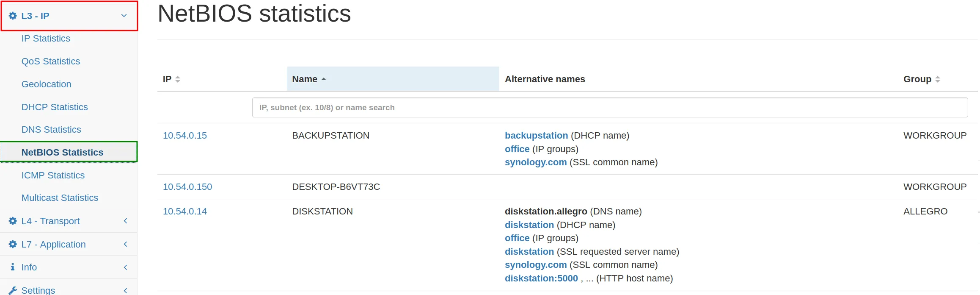980x295 pixels.
Task: Click the gear icon next to L7 - Application
Action: pyautogui.click(x=13, y=244)
